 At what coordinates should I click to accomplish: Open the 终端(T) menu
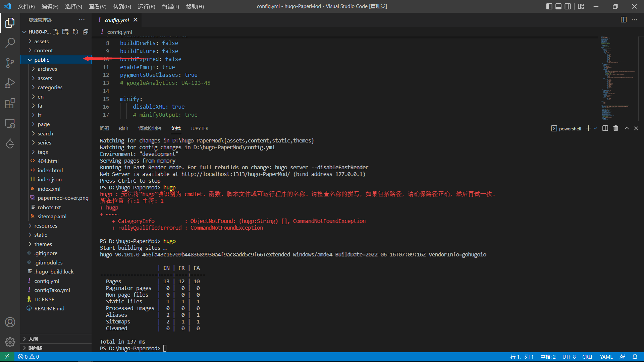(170, 6)
